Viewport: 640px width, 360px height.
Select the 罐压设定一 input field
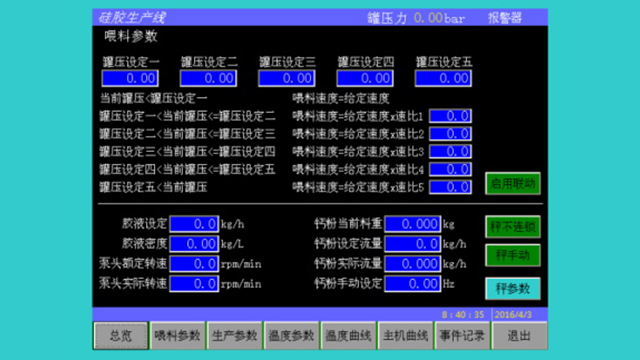click(130, 78)
